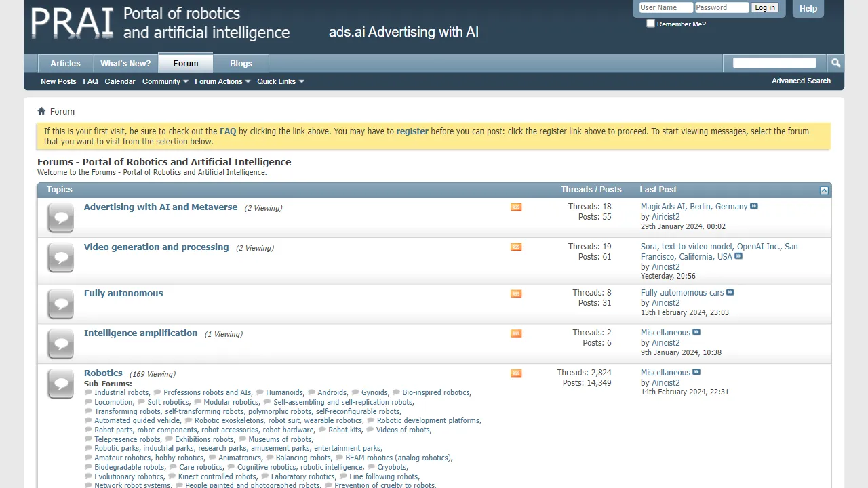The height and width of the screenshot is (488, 868).
Task: Open New Posts in the sub-navigation
Action: click(x=58, y=81)
